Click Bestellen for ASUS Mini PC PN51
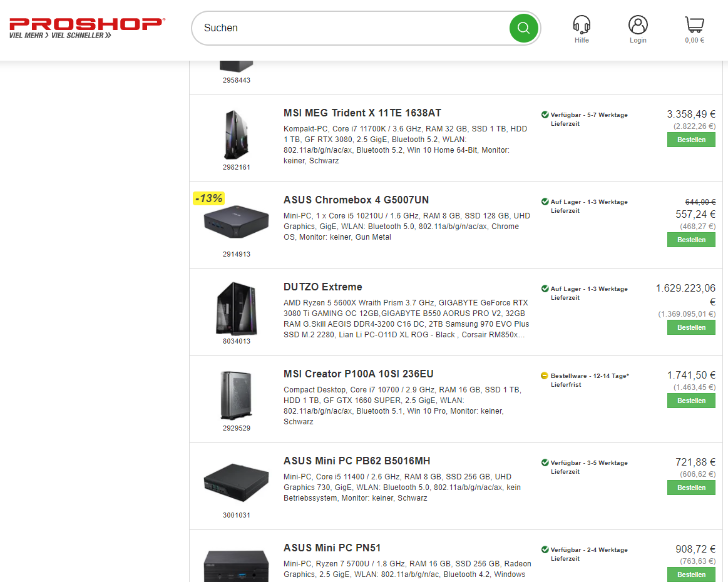The width and height of the screenshot is (728, 582). (691, 574)
